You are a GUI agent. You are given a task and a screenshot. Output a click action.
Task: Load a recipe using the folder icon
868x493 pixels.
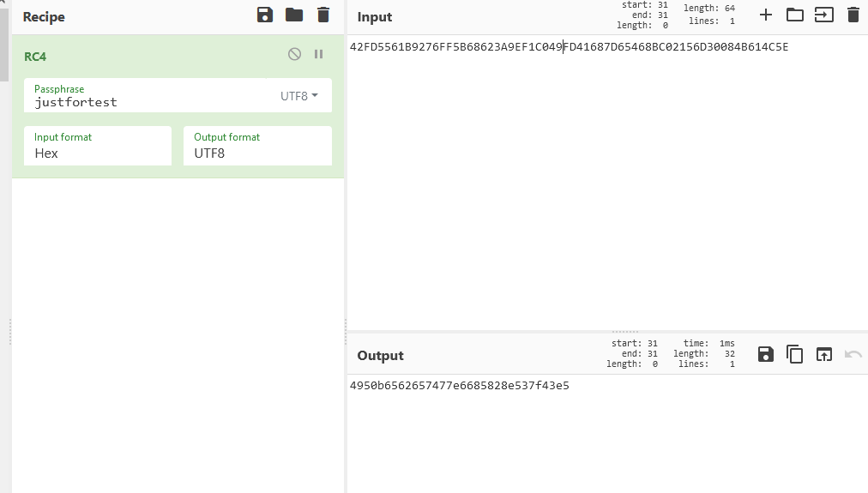294,15
